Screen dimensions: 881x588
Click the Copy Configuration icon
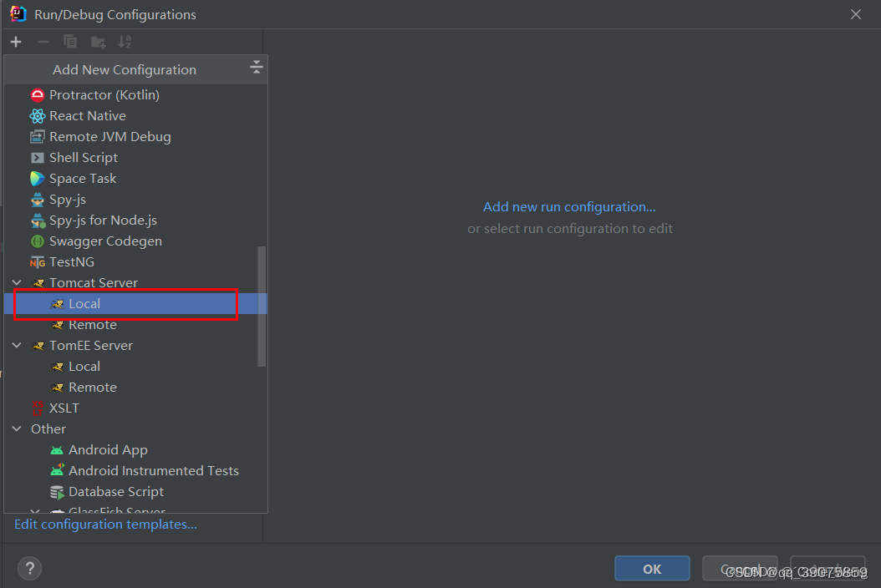(x=70, y=42)
